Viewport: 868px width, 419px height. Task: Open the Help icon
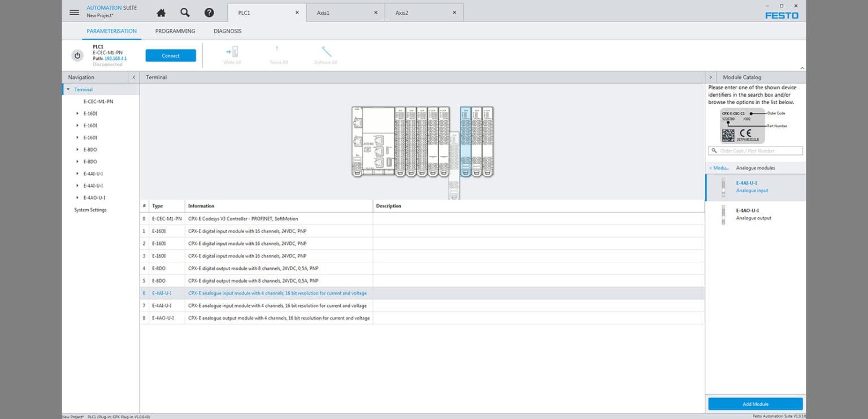(x=209, y=12)
